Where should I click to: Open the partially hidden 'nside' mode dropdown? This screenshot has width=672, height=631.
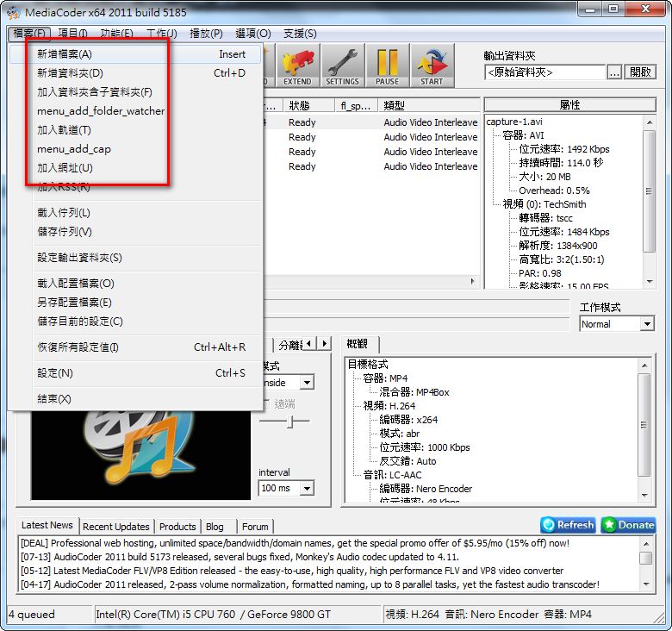coord(307,382)
